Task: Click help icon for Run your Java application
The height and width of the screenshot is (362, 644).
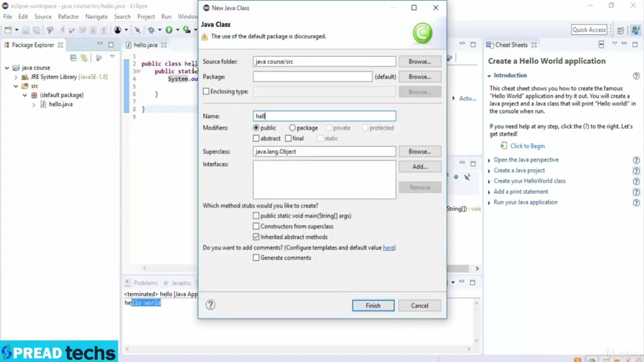Action: pos(636,202)
